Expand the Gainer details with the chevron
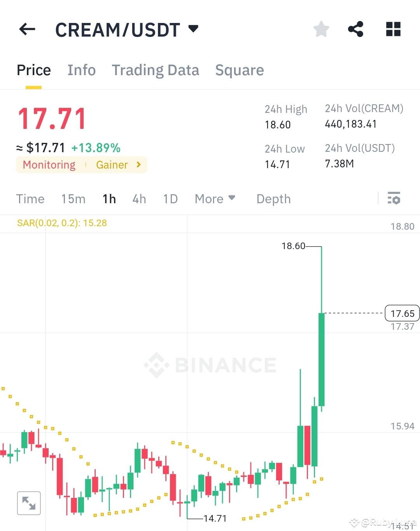This screenshot has height=531, width=420. 138,165
